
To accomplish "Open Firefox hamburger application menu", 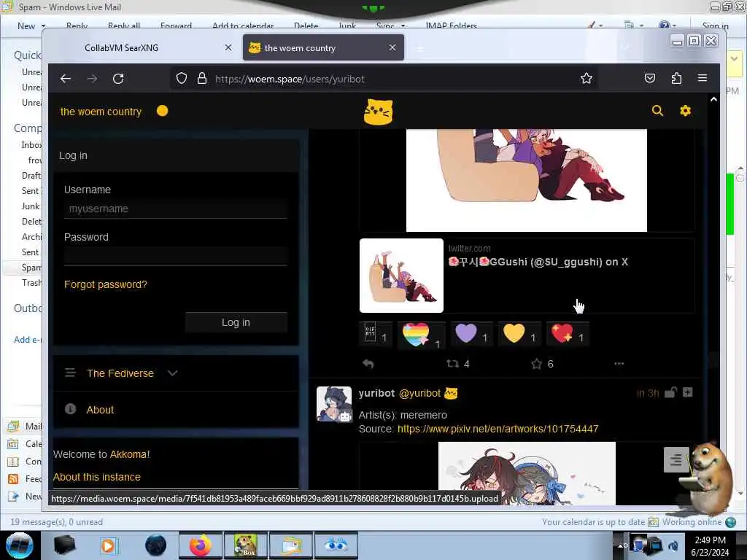I will pyautogui.click(x=703, y=78).
